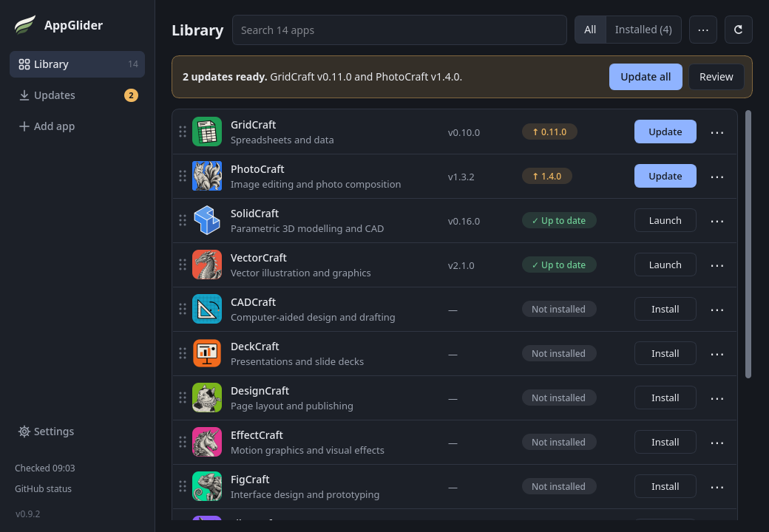Screen dimensions: 769x532
Task: Click the app list vertical scrollbar
Action: tap(748, 244)
